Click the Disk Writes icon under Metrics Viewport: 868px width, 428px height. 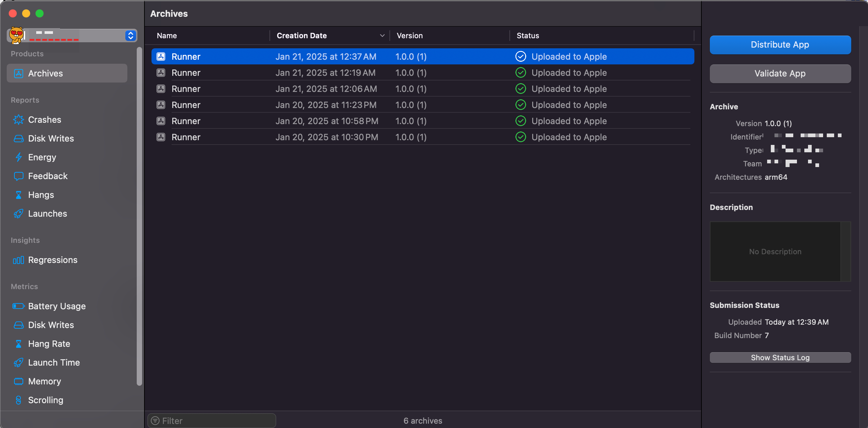18,325
